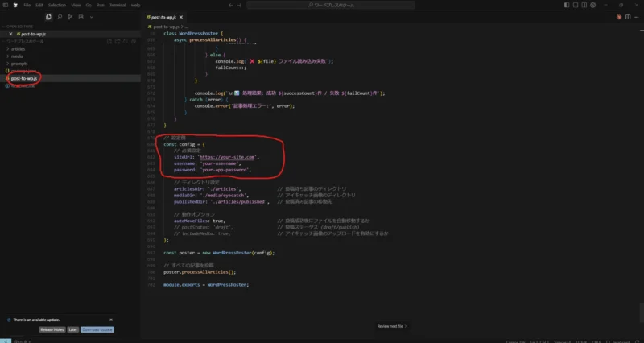Minimize the Cursor window

click(607, 6)
